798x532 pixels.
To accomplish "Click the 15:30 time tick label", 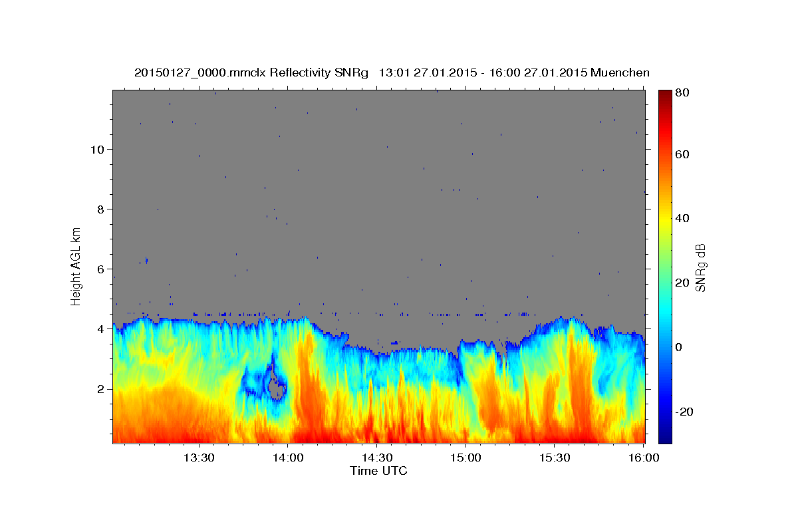I will click(x=555, y=458).
